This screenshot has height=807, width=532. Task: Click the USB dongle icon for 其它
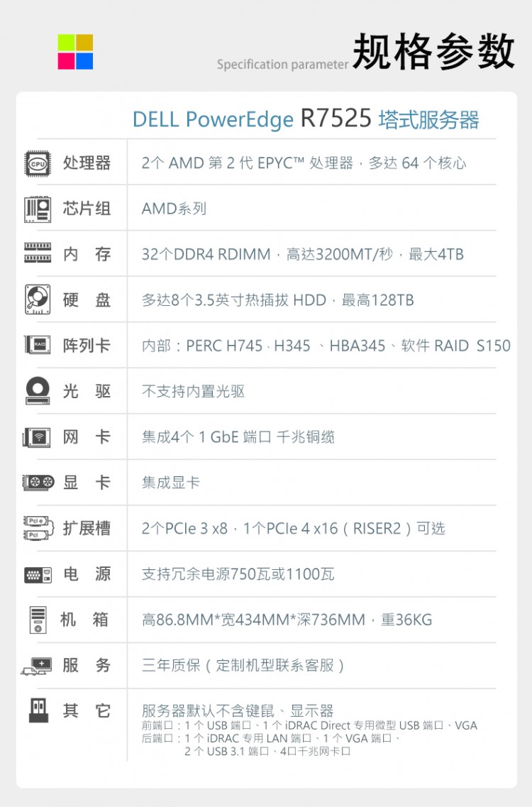(x=39, y=710)
